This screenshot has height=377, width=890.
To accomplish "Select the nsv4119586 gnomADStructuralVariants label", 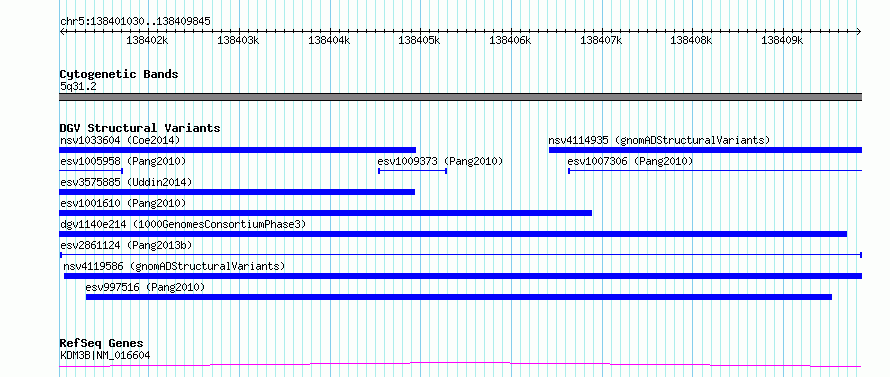I will [174, 266].
